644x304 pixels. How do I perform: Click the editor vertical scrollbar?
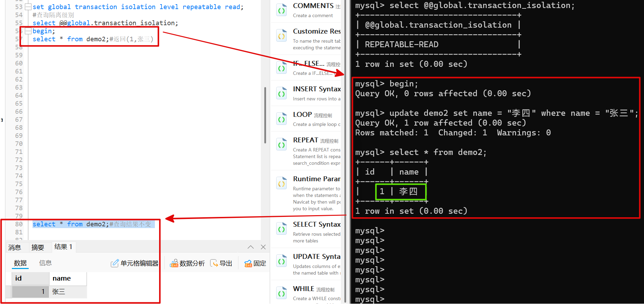point(265,115)
